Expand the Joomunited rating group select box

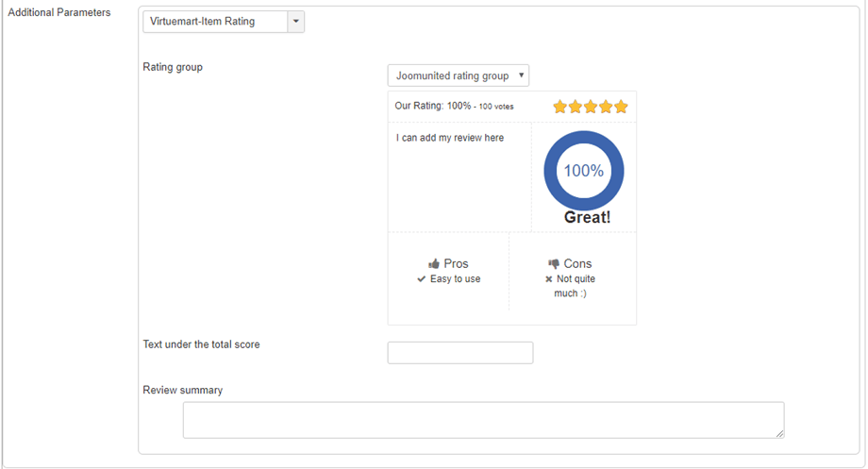pos(458,75)
